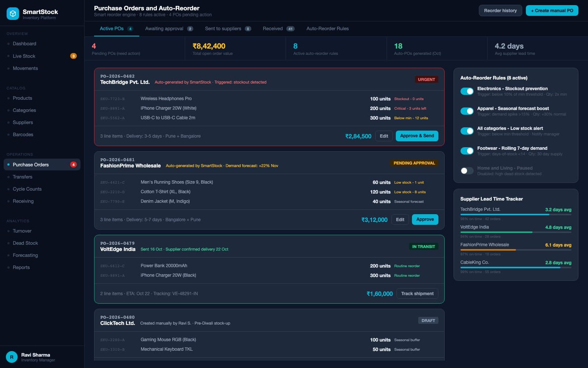
Task: Click the IN TRANSIT status tag
Action: pos(423,247)
